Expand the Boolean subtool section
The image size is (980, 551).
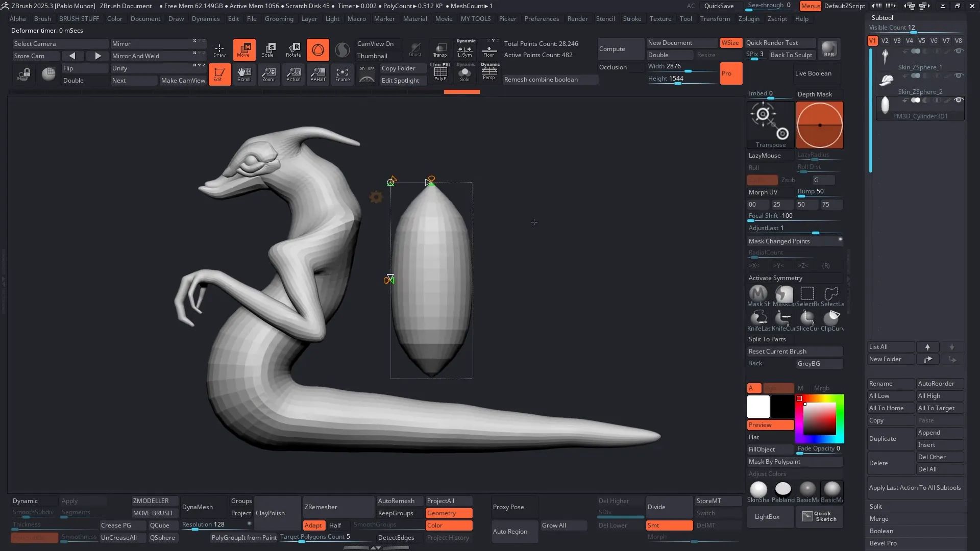click(881, 531)
